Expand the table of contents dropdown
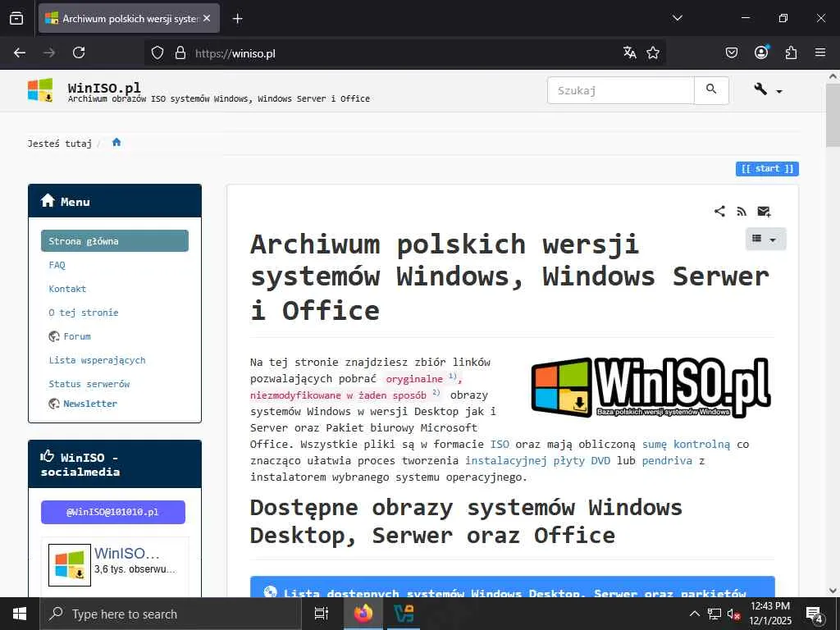 point(765,239)
